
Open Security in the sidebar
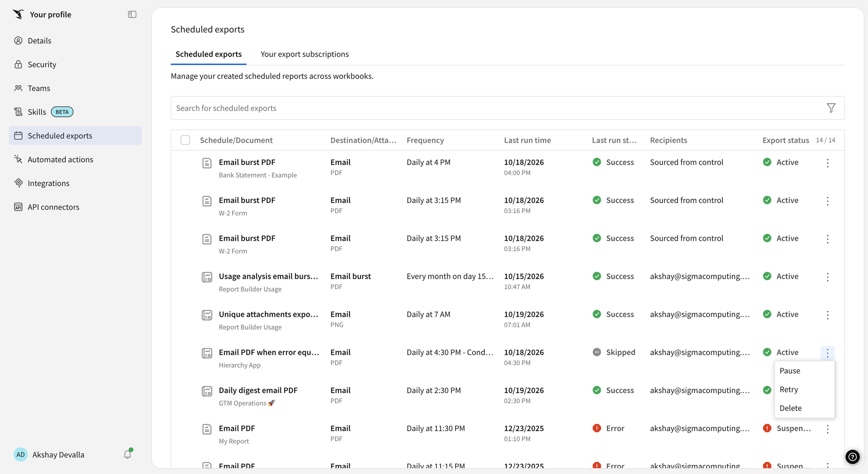click(75, 64)
